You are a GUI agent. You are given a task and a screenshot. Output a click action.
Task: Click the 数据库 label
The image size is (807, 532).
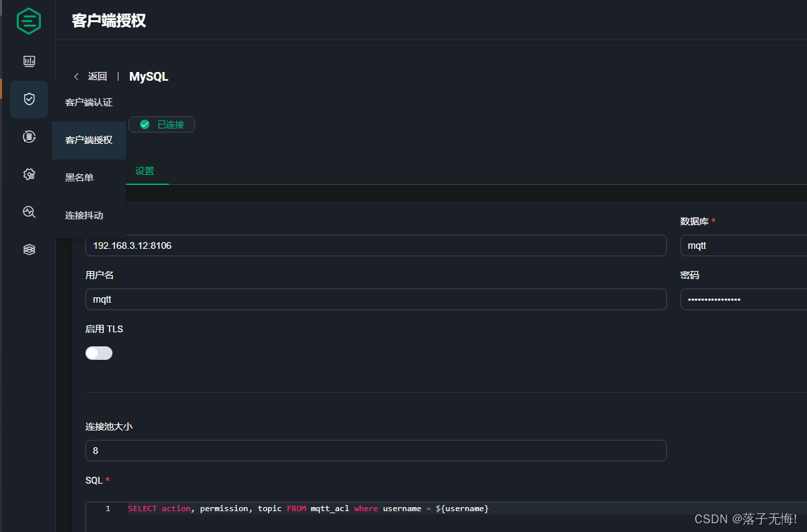[x=695, y=221]
